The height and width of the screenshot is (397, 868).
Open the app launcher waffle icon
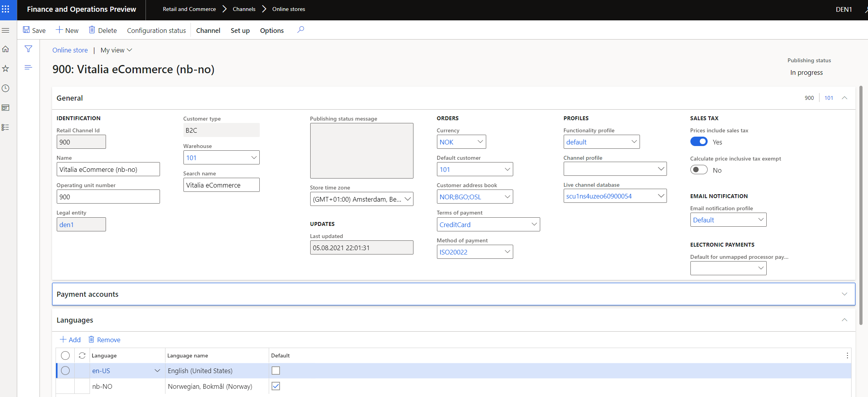tap(6, 9)
